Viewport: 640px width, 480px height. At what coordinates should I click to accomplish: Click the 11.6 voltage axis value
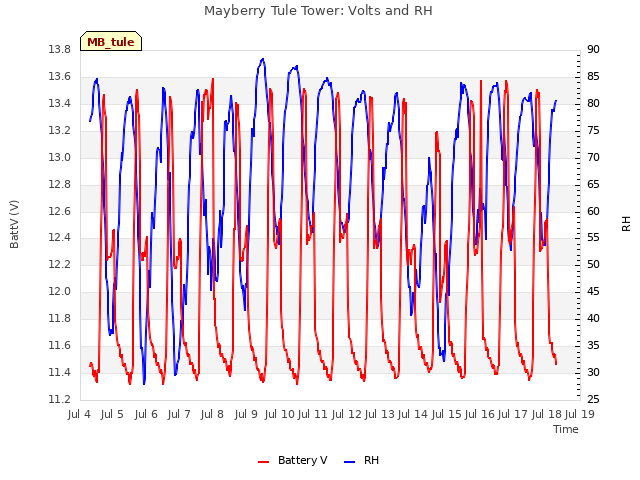(60, 346)
